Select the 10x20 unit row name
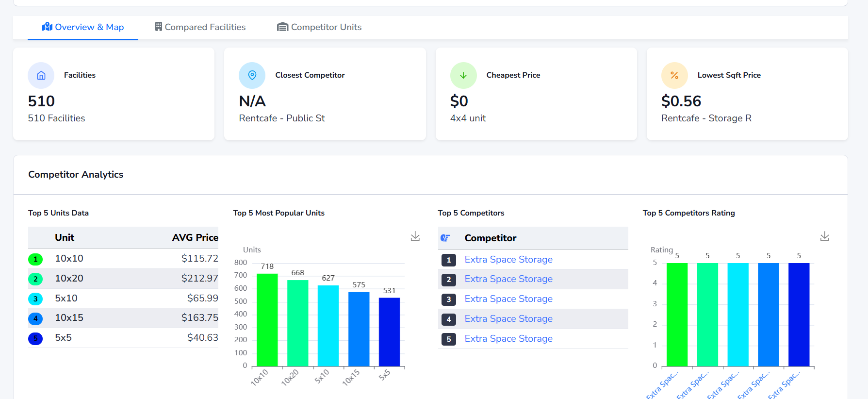868x399 pixels. pyautogui.click(x=69, y=278)
